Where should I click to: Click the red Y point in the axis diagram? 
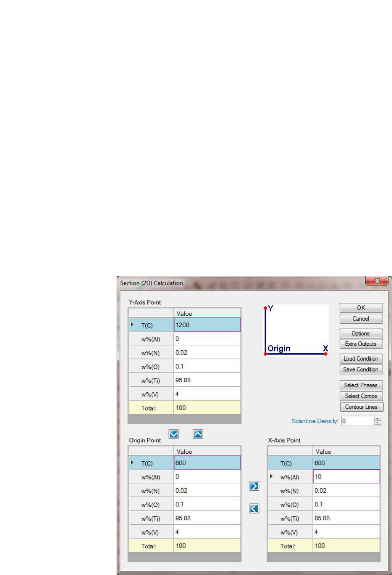[265, 308]
